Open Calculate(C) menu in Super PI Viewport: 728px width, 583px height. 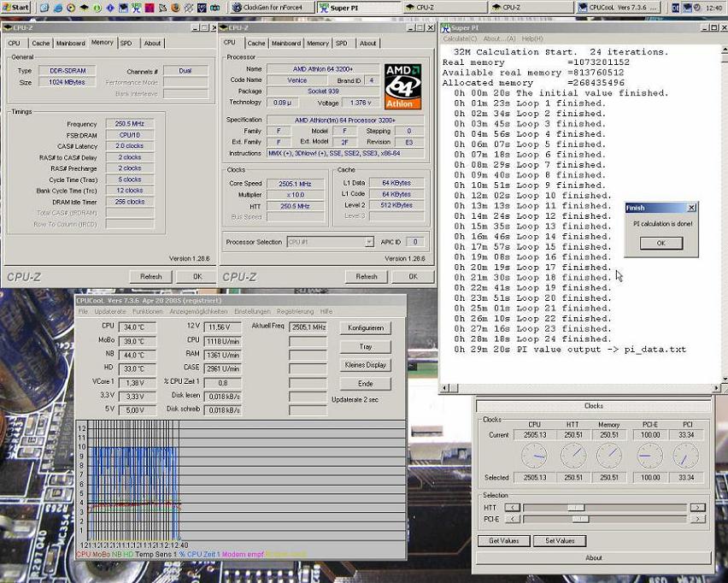tap(460, 38)
